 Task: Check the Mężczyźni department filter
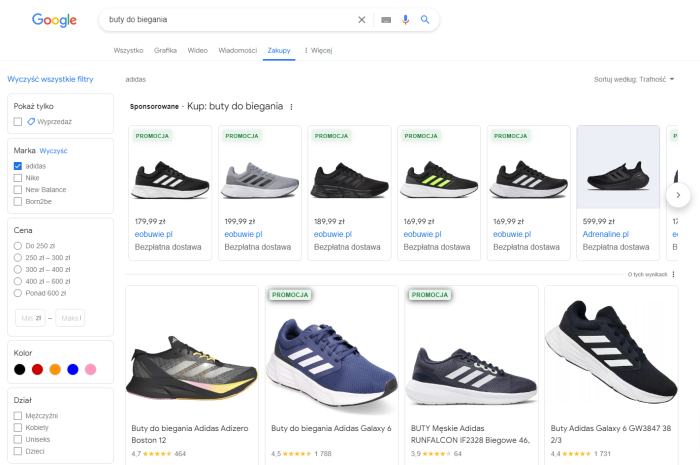point(18,416)
